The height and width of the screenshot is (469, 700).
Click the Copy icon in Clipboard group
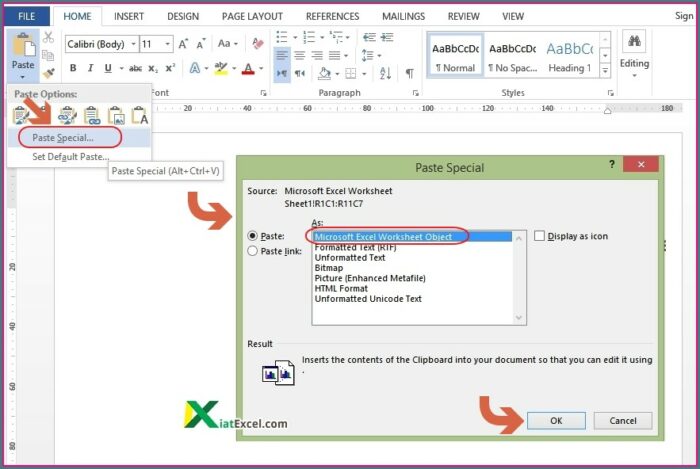point(48,55)
